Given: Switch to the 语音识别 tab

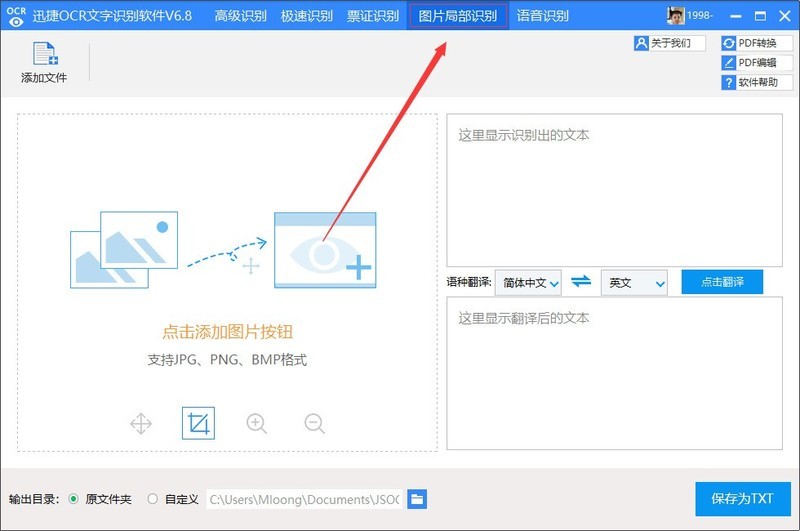Looking at the screenshot, I should pyautogui.click(x=542, y=16).
